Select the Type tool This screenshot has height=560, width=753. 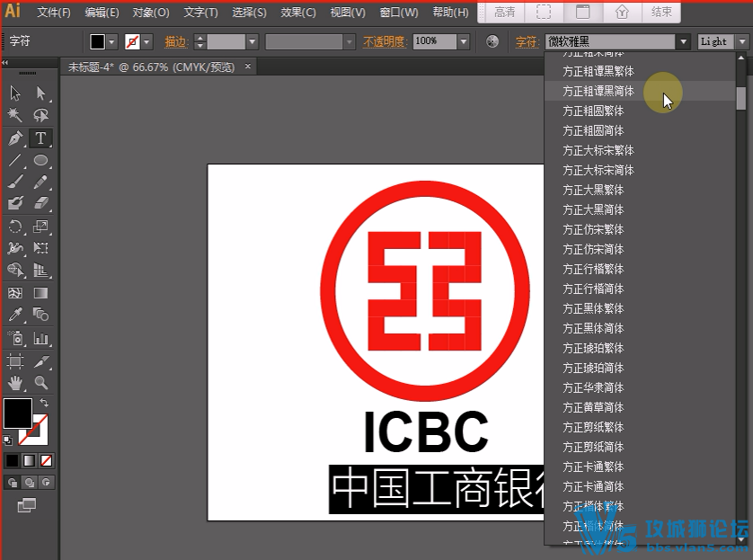point(40,138)
